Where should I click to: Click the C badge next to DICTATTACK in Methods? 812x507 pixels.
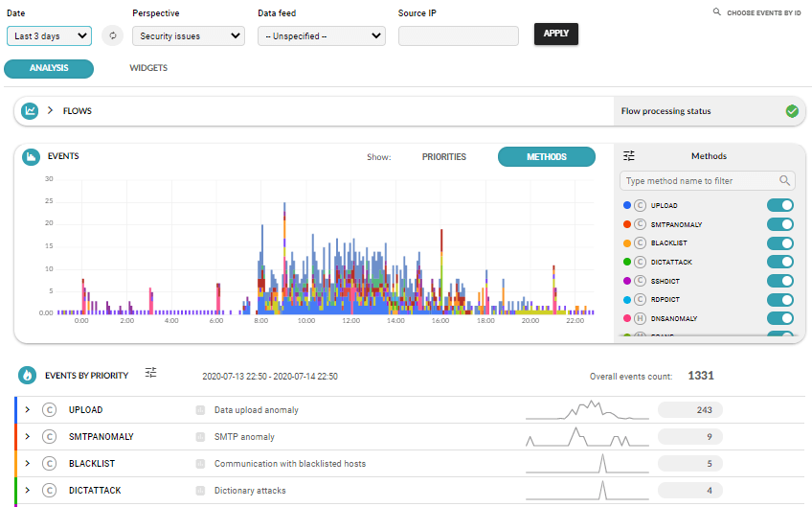pyautogui.click(x=640, y=262)
